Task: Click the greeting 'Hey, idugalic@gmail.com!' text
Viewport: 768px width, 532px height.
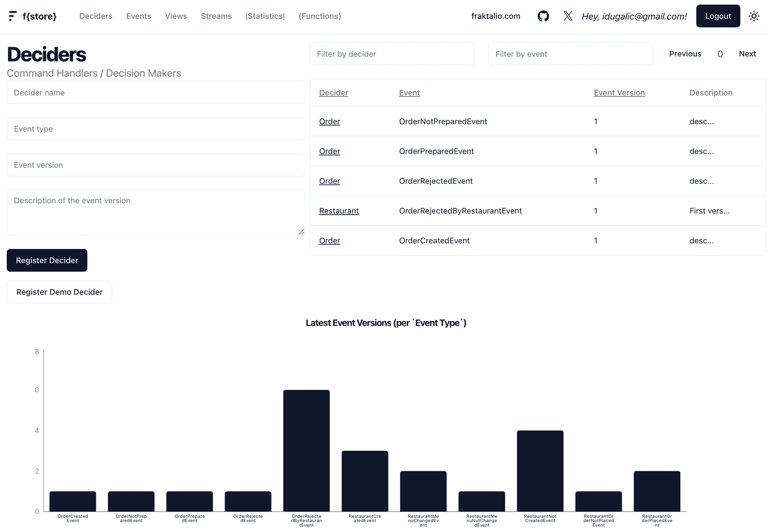Action: tap(634, 16)
